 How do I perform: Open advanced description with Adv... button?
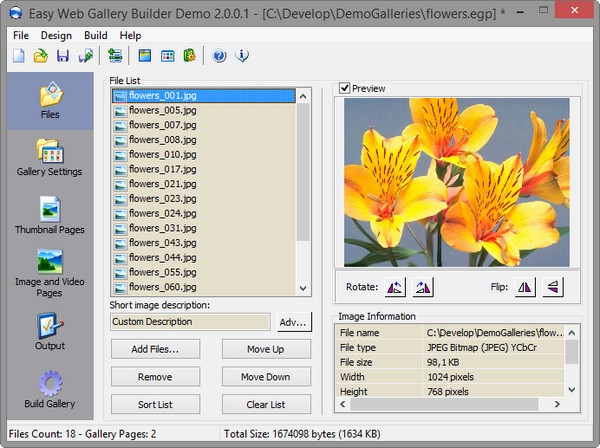[x=293, y=322]
